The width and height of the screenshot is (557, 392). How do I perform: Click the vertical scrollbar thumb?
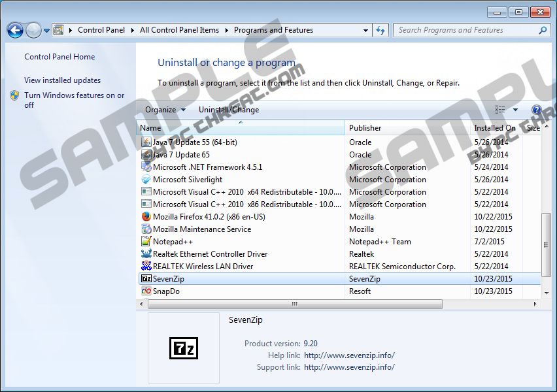click(x=547, y=245)
